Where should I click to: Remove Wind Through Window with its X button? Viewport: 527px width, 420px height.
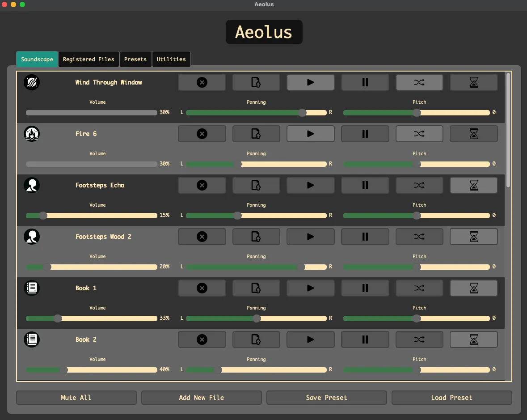(202, 82)
